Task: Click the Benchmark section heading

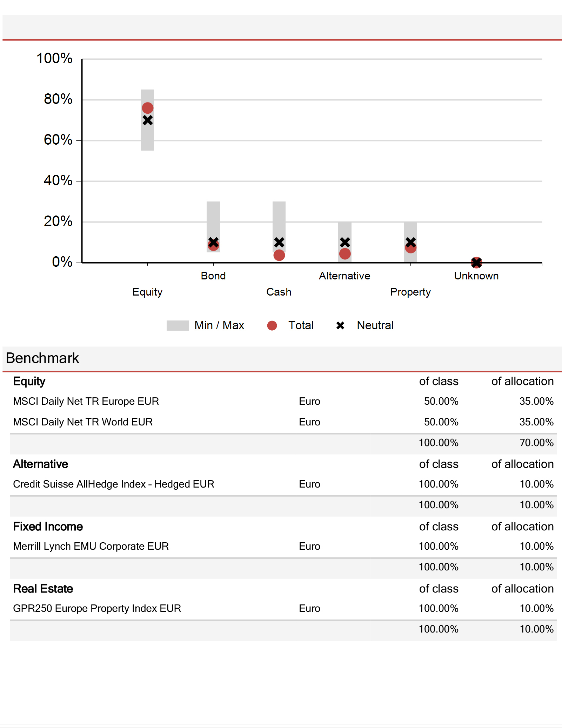Action: coord(42,358)
